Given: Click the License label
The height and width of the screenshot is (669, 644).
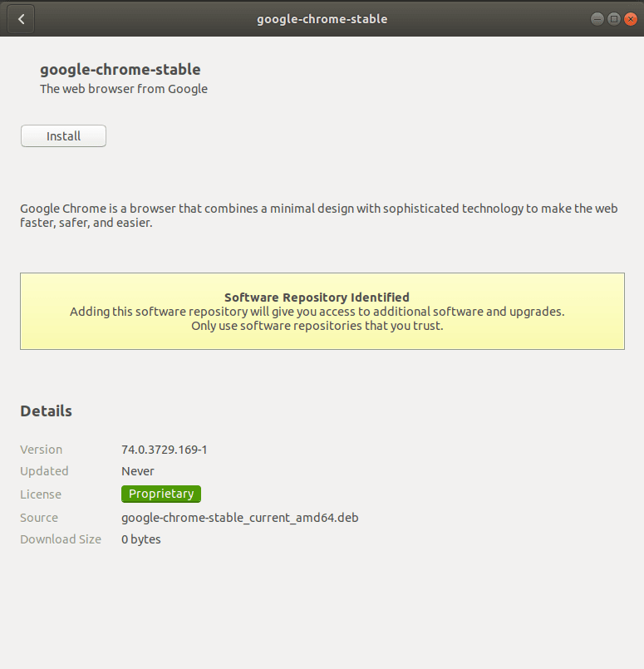Looking at the screenshot, I should (x=41, y=494).
